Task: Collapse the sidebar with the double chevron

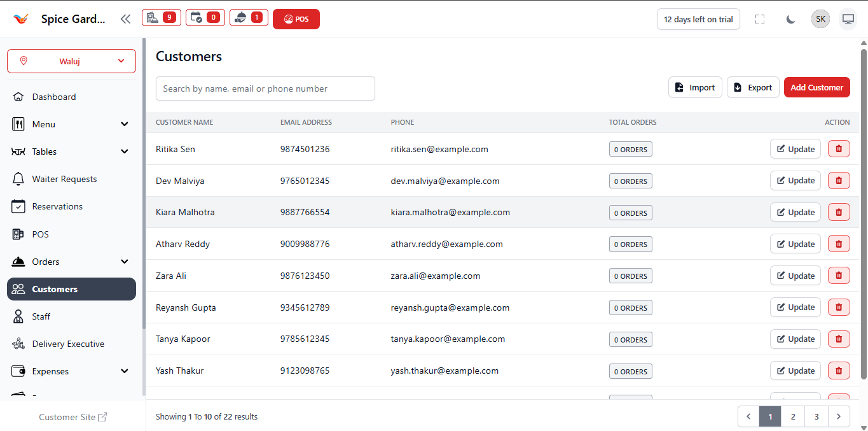Action: [x=125, y=18]
